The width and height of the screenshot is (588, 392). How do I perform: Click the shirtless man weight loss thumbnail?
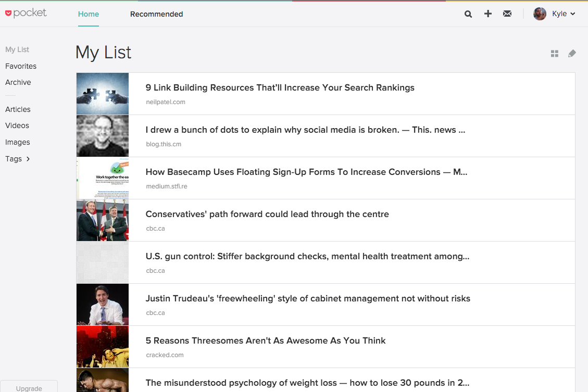103,380
